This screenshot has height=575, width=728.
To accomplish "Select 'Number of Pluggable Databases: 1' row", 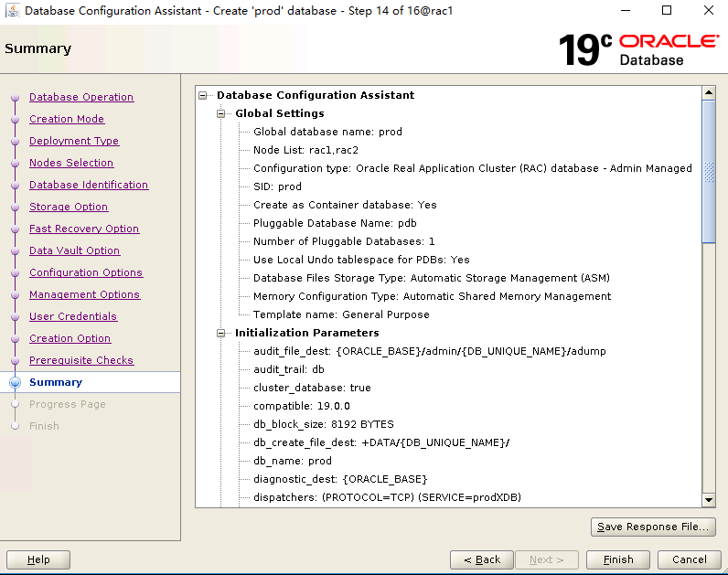I will [x=344, y=241].
